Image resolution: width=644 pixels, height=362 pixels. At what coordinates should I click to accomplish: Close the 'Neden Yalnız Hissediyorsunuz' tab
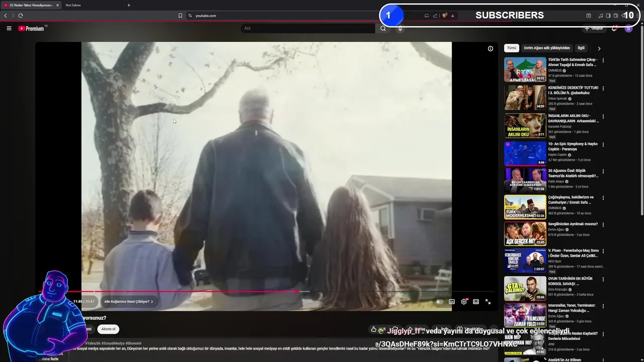(57, 5)
